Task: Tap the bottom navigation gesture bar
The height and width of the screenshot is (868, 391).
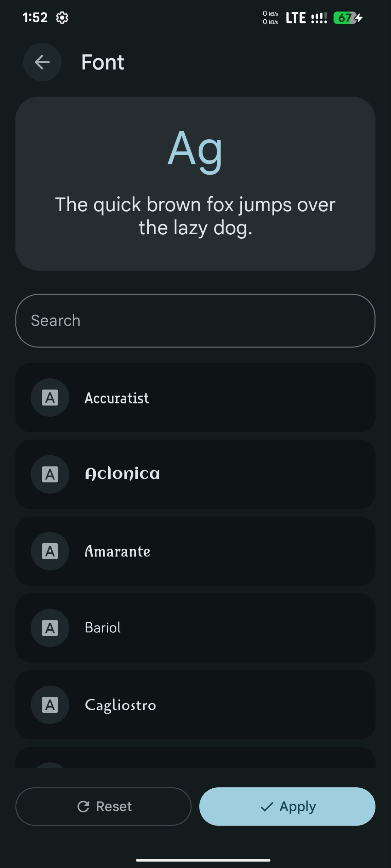Action: [203, 860]
